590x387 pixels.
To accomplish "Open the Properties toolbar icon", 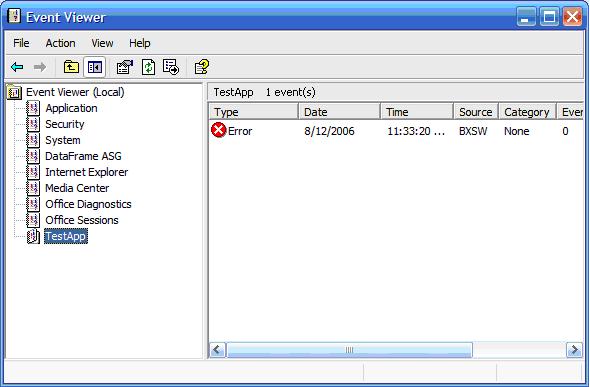I will pyautogui.click(x=125, y=67).
